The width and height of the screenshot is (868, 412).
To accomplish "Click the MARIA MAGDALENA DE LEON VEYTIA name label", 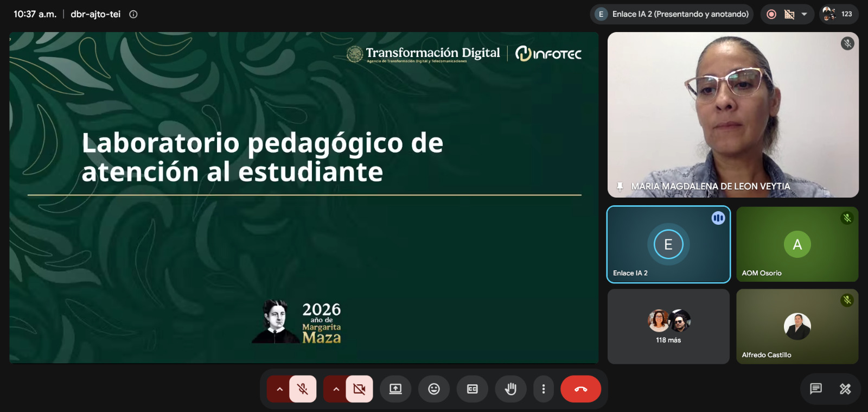I will (x=711, y=186).
